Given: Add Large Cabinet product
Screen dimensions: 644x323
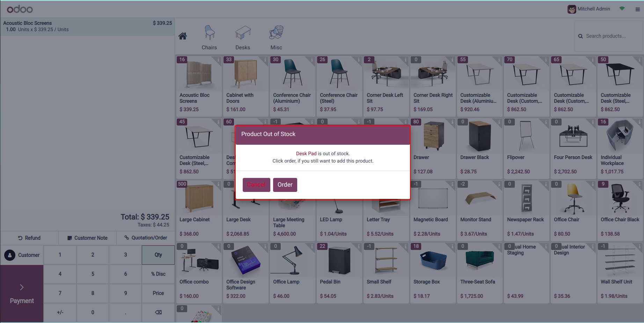Looking at the screenshot, I should tap(199, 210).
